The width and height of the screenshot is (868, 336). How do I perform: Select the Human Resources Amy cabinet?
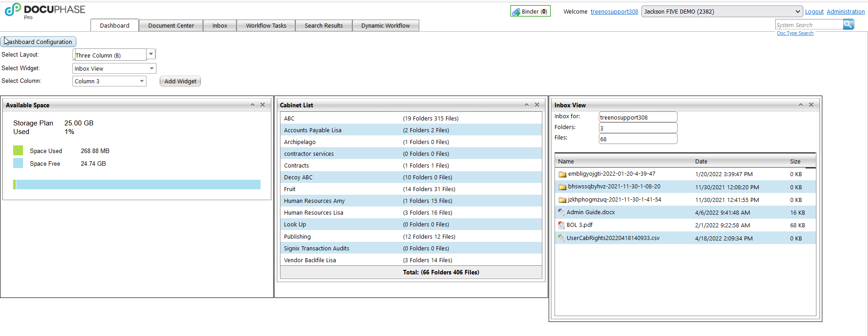(x=314, y=201)
